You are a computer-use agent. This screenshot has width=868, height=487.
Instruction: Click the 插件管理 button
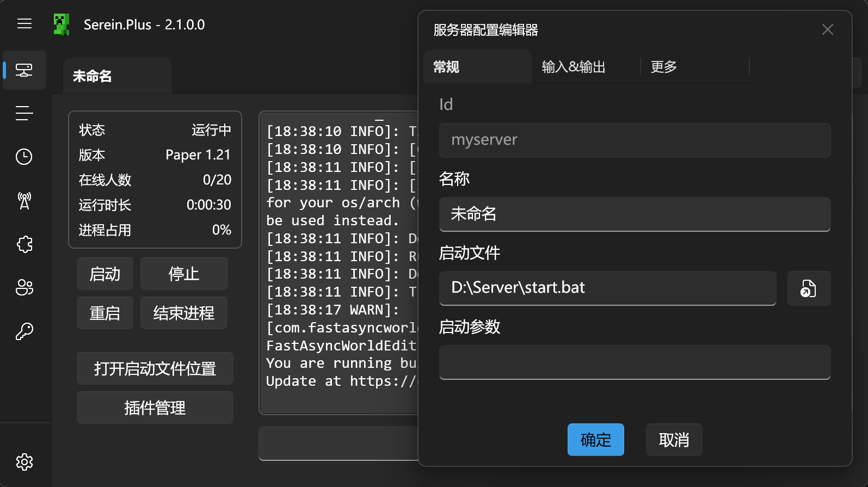pos(155,408)
